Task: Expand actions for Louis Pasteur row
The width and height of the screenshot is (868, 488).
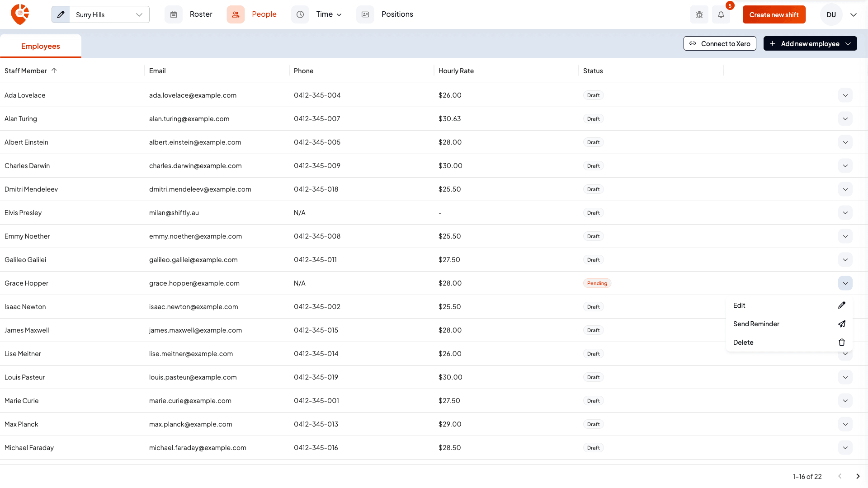Action: pos(845,377)
